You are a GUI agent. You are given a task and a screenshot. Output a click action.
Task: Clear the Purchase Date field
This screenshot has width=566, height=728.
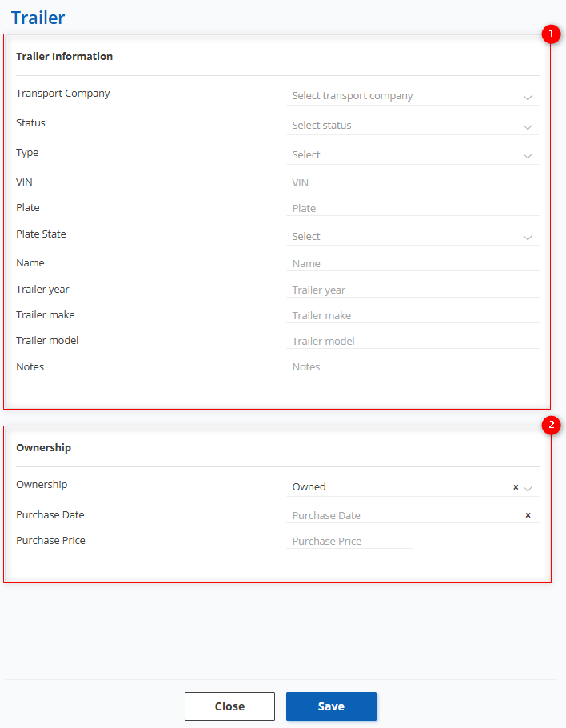point(528,515)
